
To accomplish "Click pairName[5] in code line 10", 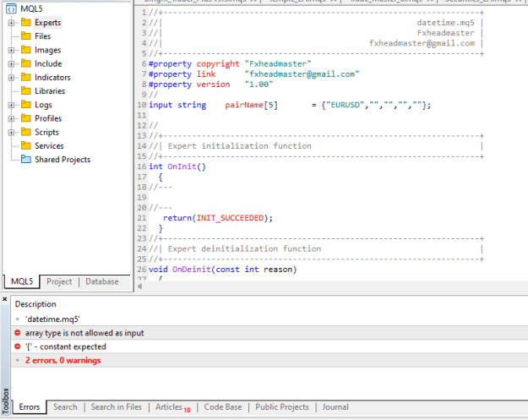I will click(252, 105).
